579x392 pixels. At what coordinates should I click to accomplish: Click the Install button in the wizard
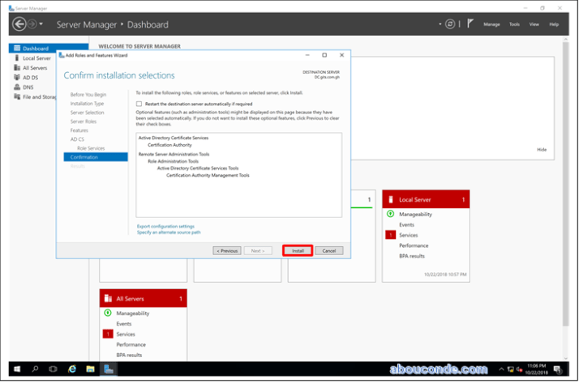coord(298,251)
